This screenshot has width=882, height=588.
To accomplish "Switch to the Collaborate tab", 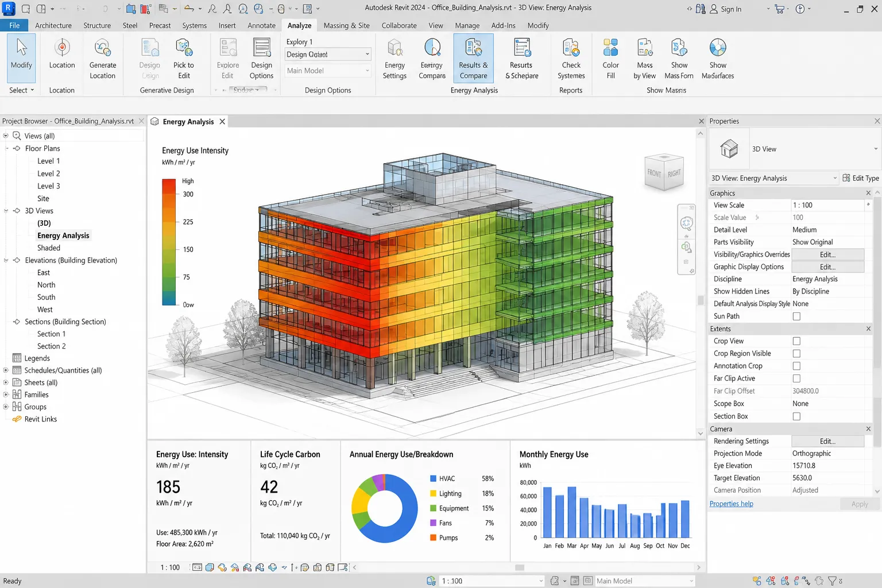I will 399,26.
